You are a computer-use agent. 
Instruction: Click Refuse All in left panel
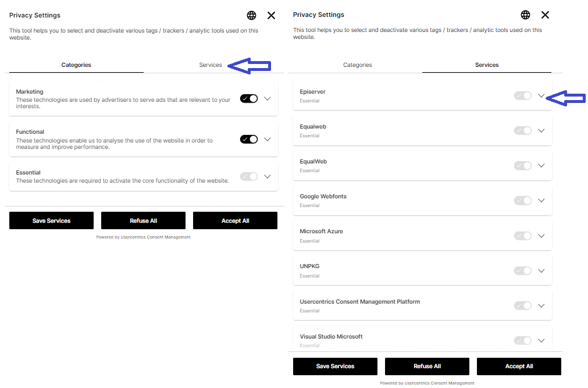pyautogui.click(x=143, y=220)
